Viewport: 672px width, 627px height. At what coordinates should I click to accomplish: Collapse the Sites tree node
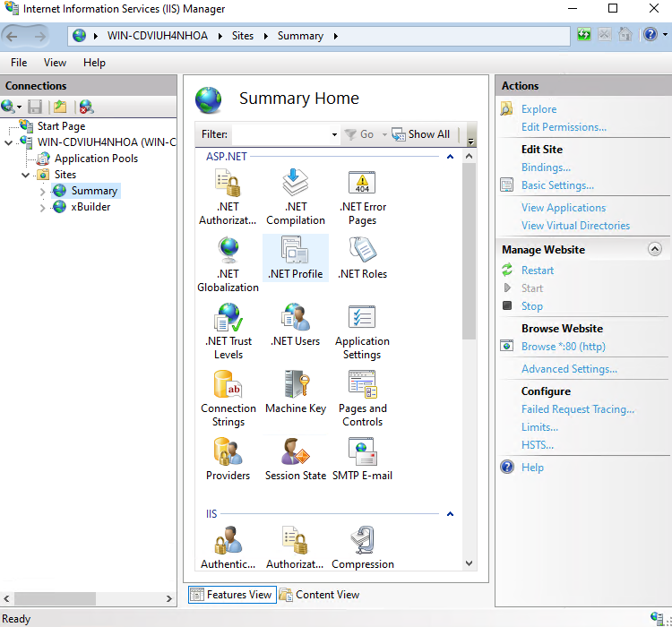[x=26, y=176]
